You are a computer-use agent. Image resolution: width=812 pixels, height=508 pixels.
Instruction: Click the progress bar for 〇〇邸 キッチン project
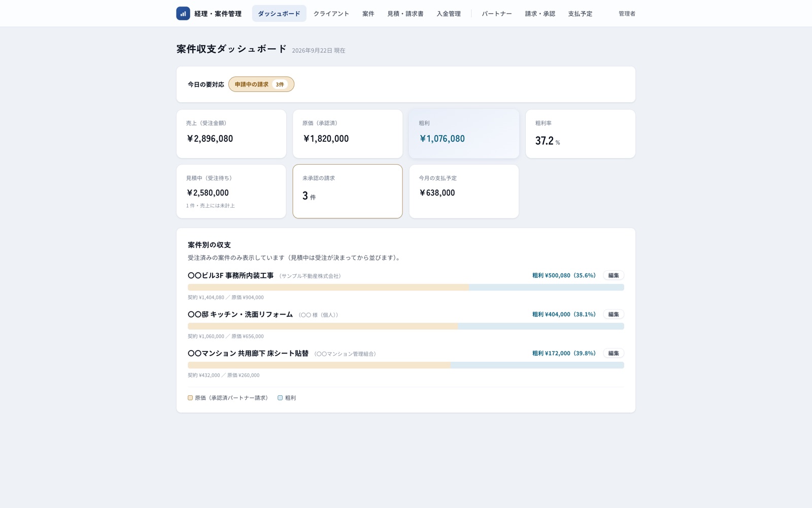(406, 326)
